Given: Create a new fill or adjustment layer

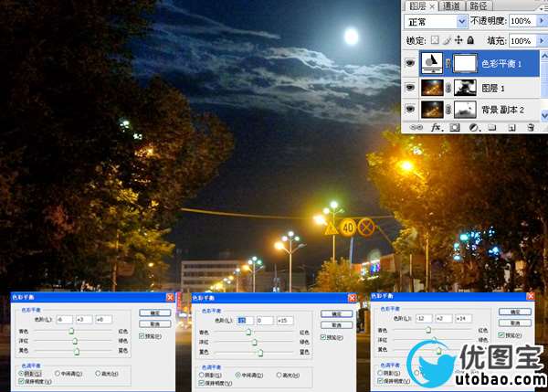Looking at the screenshot, I should (473, 128).
